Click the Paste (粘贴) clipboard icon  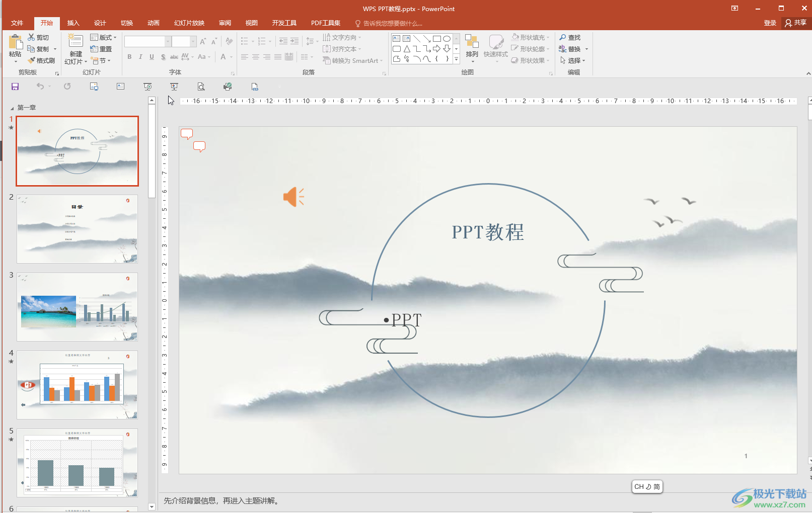coord(15,42)
